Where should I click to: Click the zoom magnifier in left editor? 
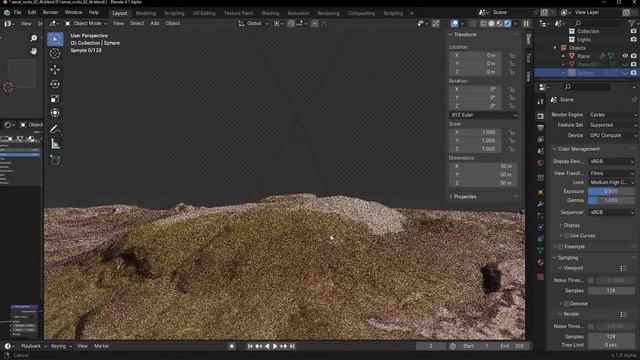33,38
